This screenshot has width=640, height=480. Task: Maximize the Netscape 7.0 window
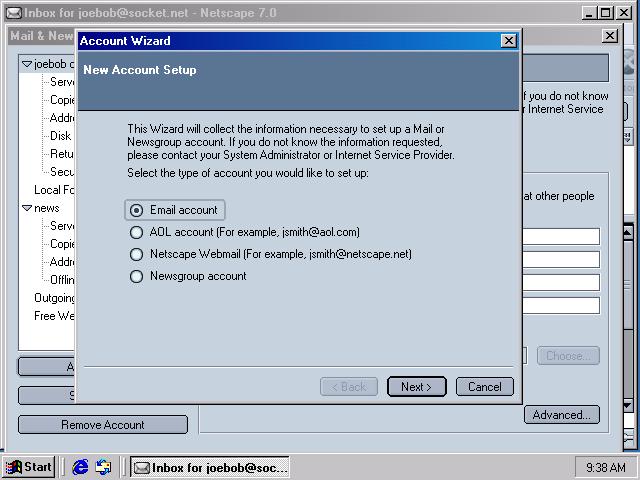606,13
